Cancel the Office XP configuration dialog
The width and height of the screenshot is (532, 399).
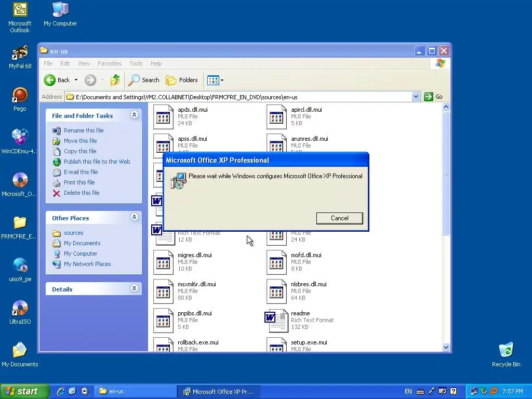click(340, 218)
